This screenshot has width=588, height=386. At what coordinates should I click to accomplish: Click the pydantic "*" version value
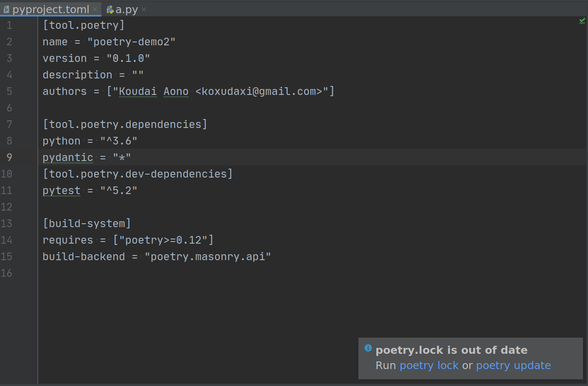tap(122, 157)
